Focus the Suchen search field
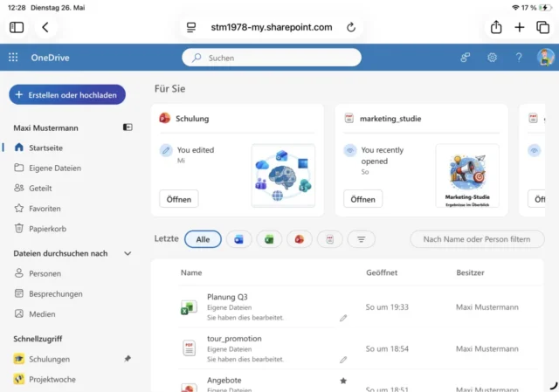 (272, 58)
